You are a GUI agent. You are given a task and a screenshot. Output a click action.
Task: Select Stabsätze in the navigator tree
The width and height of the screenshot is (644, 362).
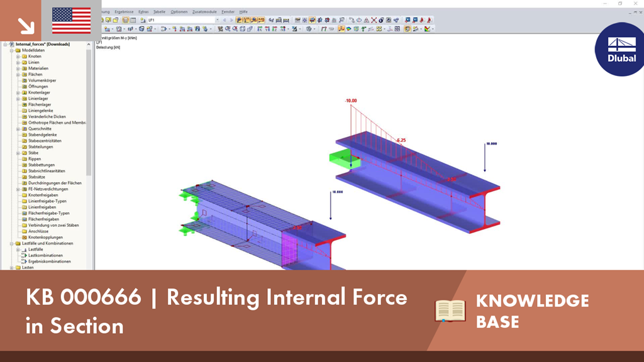point(36,177)
